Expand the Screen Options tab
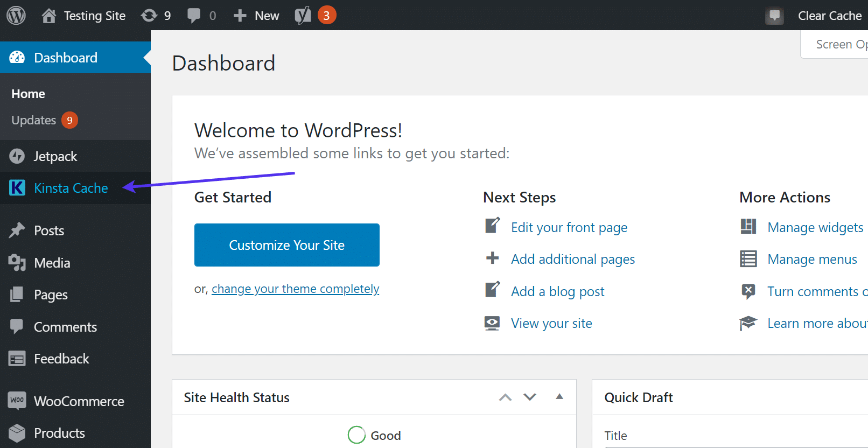This screenshot has height=448, width=868. coord(834,44)
